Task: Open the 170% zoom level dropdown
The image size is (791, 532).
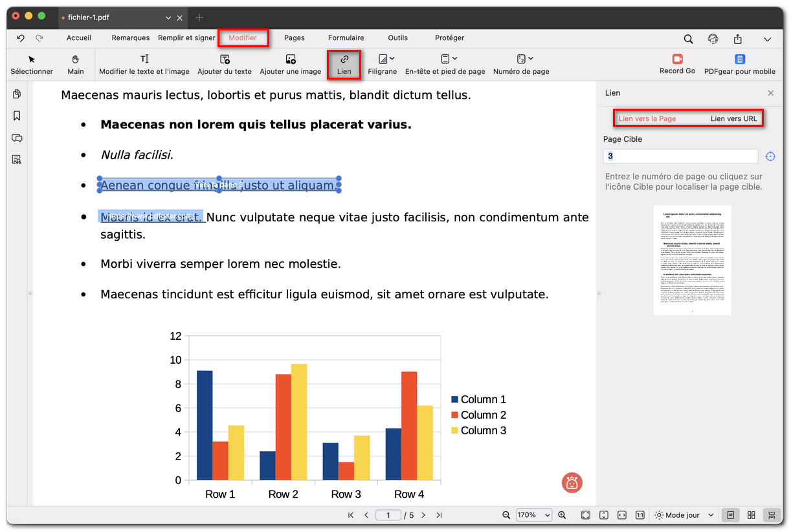Action: 533,515
